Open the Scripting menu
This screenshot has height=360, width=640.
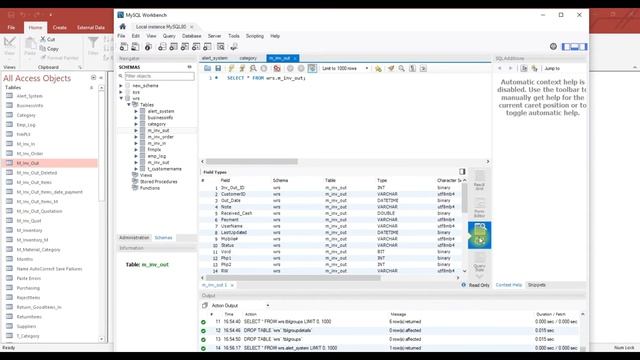click(255, 36)
